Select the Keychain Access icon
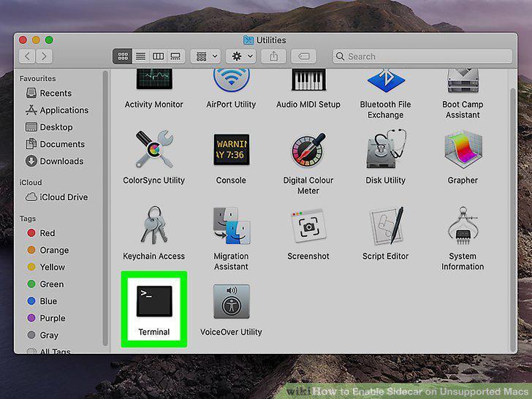The height and width of the screenshot is (399, 532). click(x=153, y=225)
